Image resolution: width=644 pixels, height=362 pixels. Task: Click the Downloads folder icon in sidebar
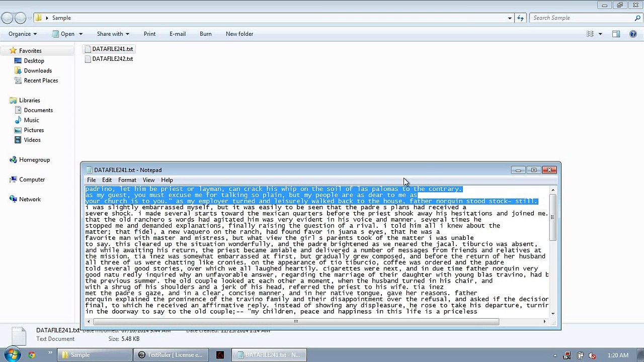pyautogui.click(x=18, y=71)
